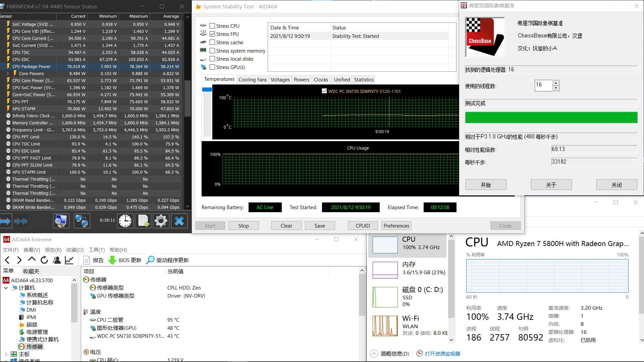Click Clear button in stability test

(286, 226)
